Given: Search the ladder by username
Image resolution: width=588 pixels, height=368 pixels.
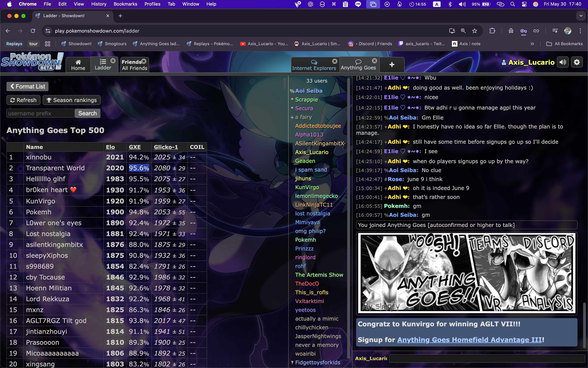Looking at the screenshot, I should point(87,113).
